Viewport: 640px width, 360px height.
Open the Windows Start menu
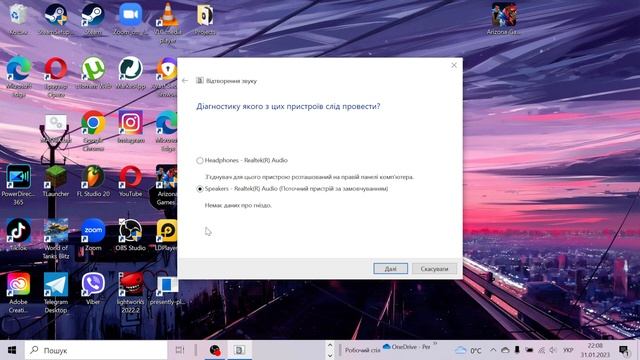[12, 350]
